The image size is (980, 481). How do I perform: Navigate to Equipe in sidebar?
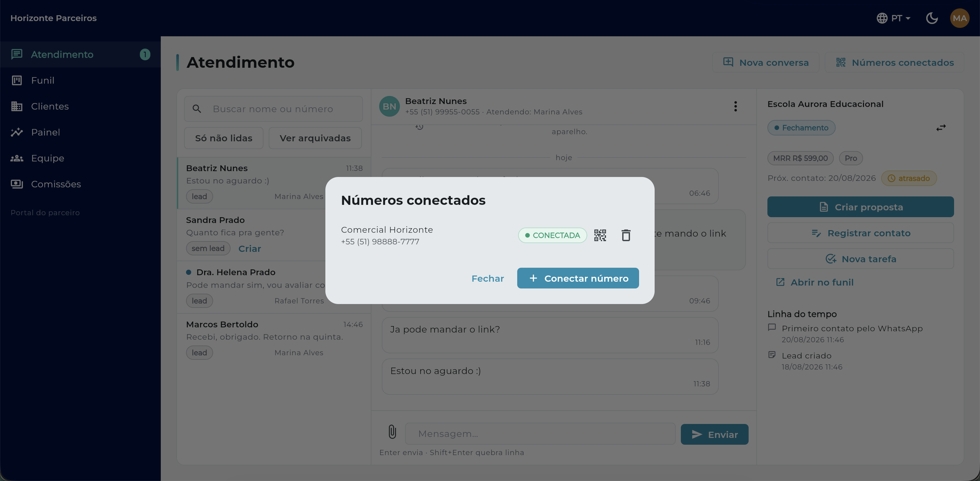pyautogui.click(x=80, y=158)
